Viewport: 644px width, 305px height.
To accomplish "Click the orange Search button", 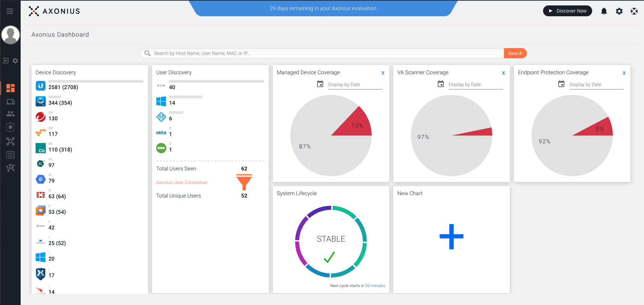I will [x=515, y=53].
